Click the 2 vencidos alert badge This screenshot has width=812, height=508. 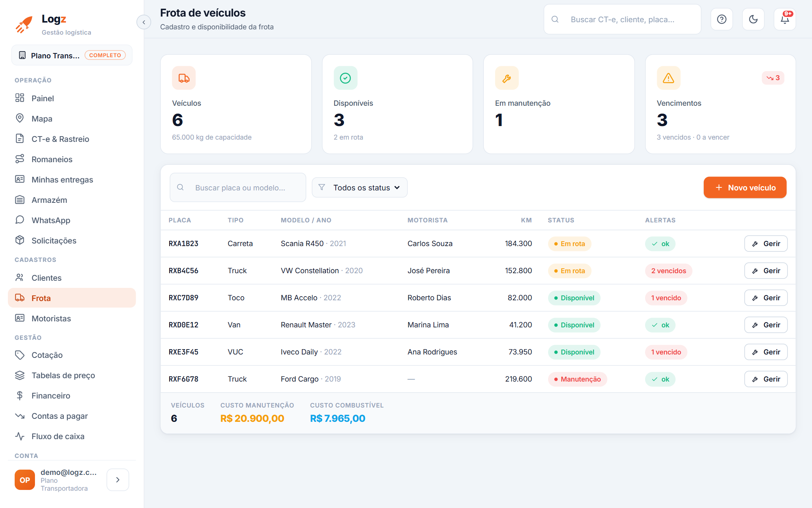click(668, 271)
